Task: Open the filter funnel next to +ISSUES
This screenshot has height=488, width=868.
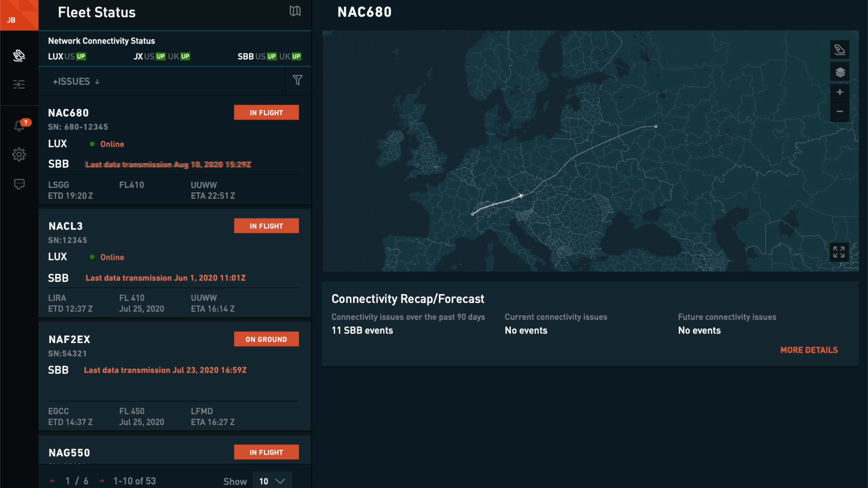Action: (x=298, y=80)
